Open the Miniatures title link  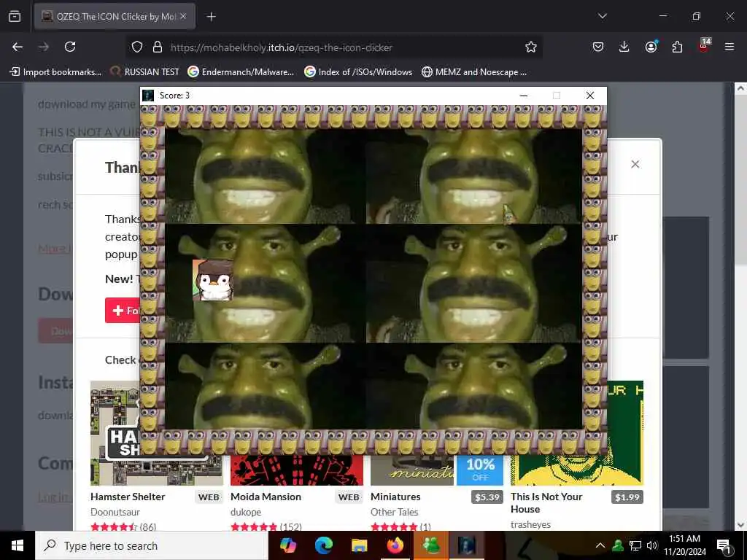point(395,497)
